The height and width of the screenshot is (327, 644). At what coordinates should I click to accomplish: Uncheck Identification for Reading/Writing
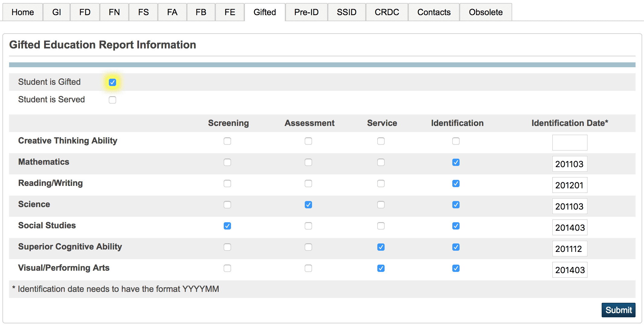point(456,183)
